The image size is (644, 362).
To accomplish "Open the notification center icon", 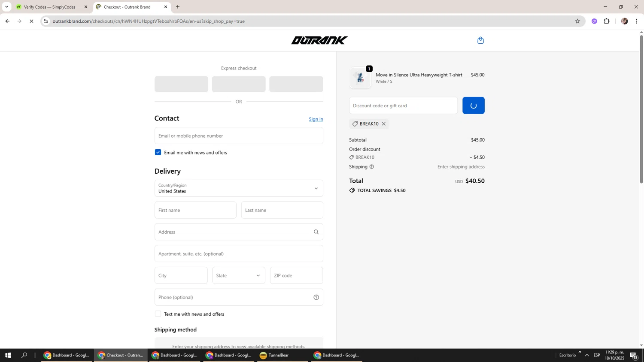I will click(x=634, y=355).
